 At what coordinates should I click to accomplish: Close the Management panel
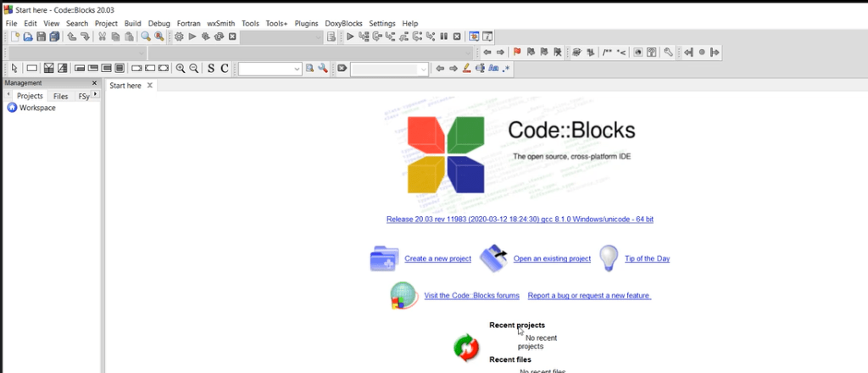click(x=94, y=83)
